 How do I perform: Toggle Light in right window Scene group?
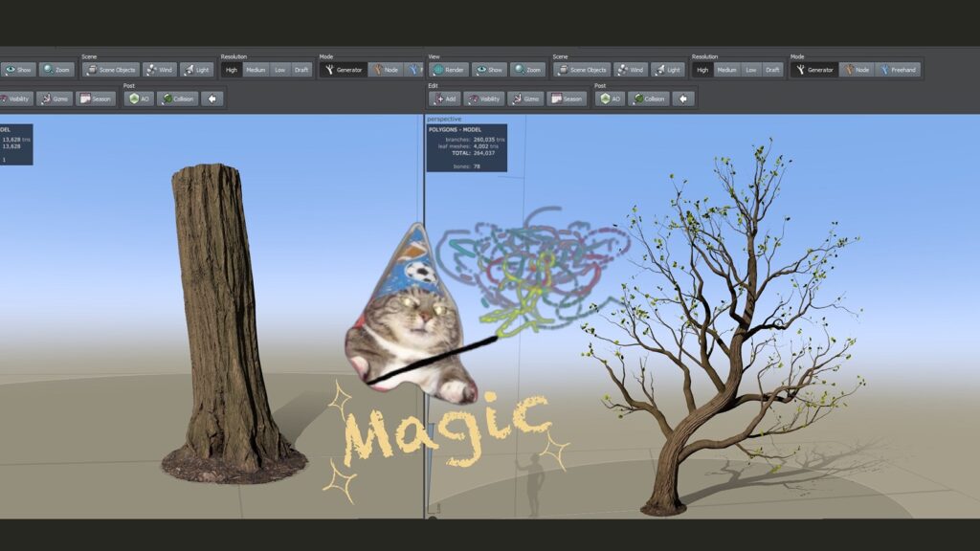click(667, 70)
